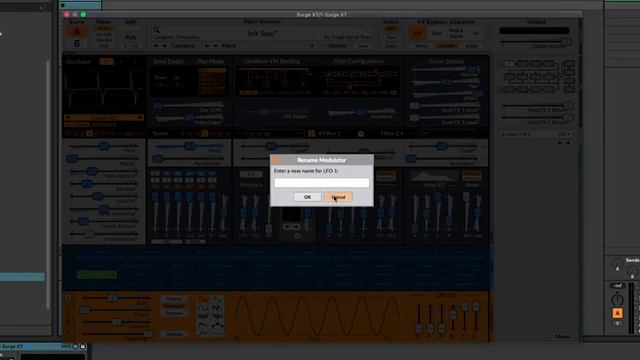Click the scene Volume slider handle
640x360 pixels.
472,70
